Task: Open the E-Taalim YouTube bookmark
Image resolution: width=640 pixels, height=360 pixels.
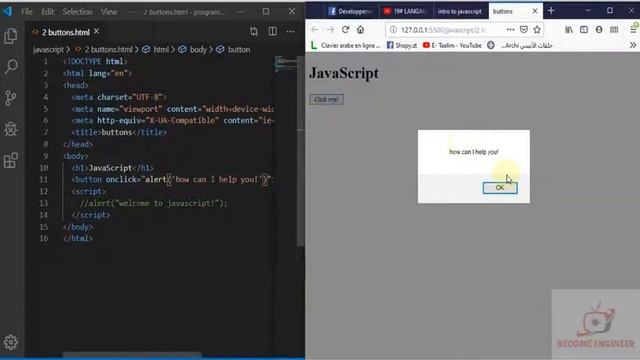Action: pyautogui.click(x=452, y=45)
